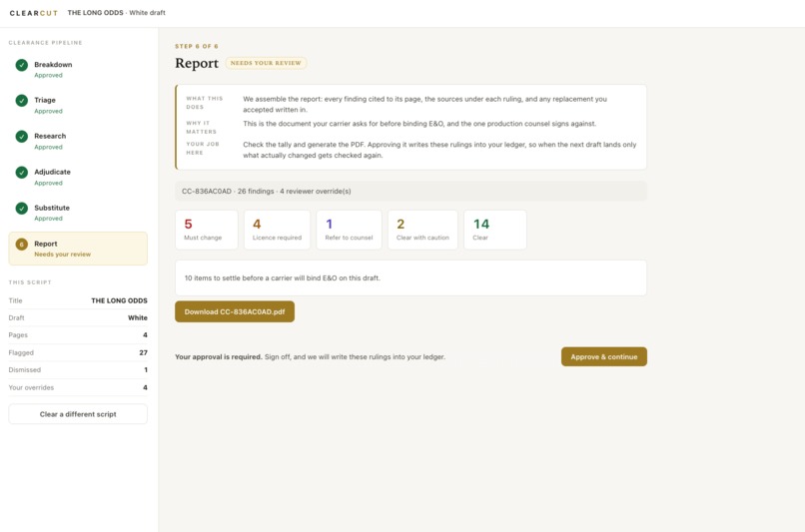This screenshot has height=532, width=805.
Task: Download the CC-836AC0AD.pdf report
Action: pyautogui.click(x=235, y=311)
